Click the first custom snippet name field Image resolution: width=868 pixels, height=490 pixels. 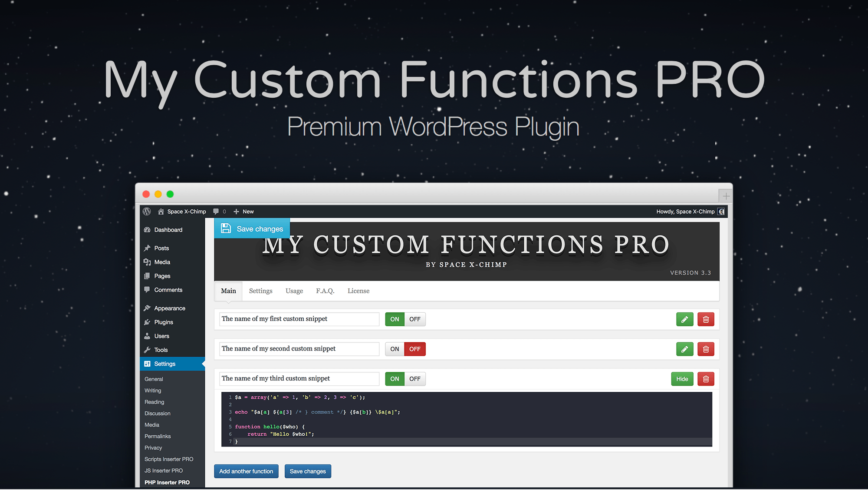point(299,319)
